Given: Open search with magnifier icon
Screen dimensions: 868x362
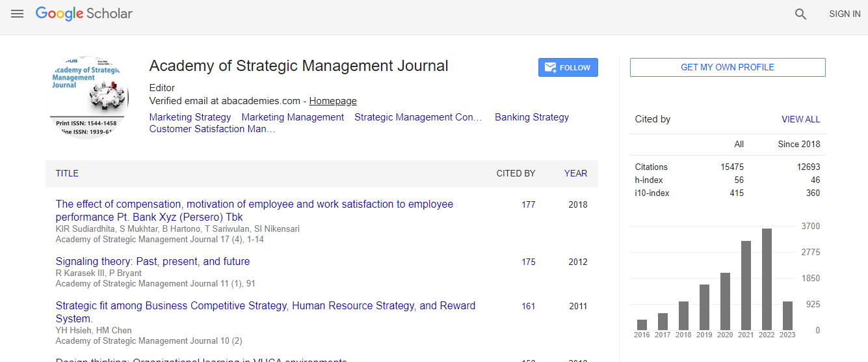Looking at the screenshot, I should 800,14.
